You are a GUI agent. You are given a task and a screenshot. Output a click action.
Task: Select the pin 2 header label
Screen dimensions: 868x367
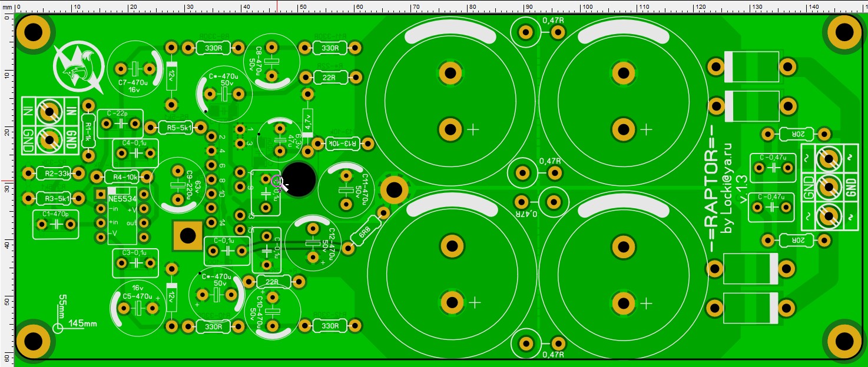pos(221,137)
